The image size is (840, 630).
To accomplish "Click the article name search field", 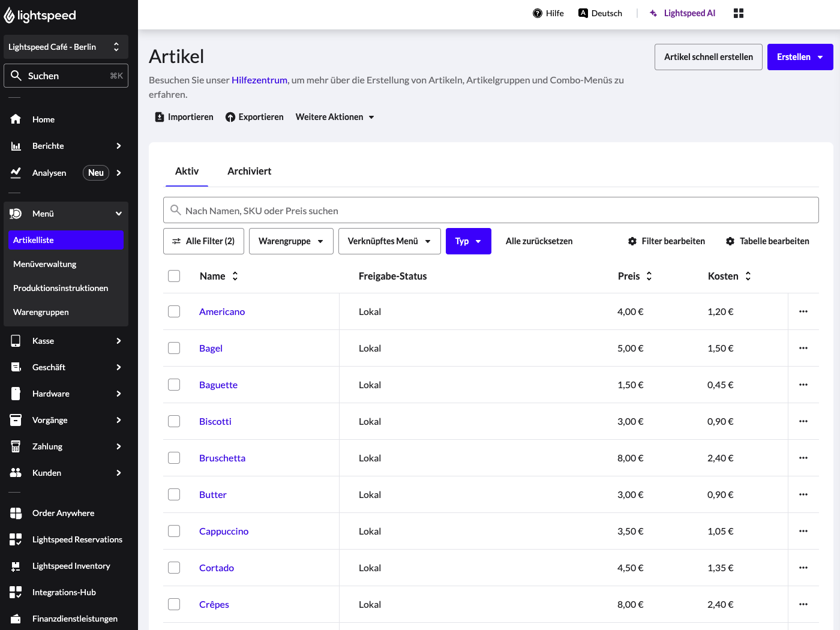I will (491, 210).
